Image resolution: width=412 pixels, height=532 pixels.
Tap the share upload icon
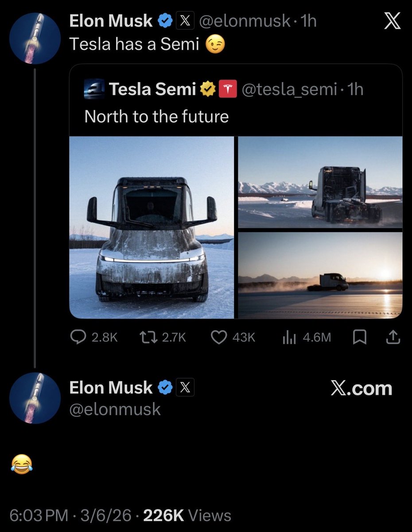pos(393,338)
